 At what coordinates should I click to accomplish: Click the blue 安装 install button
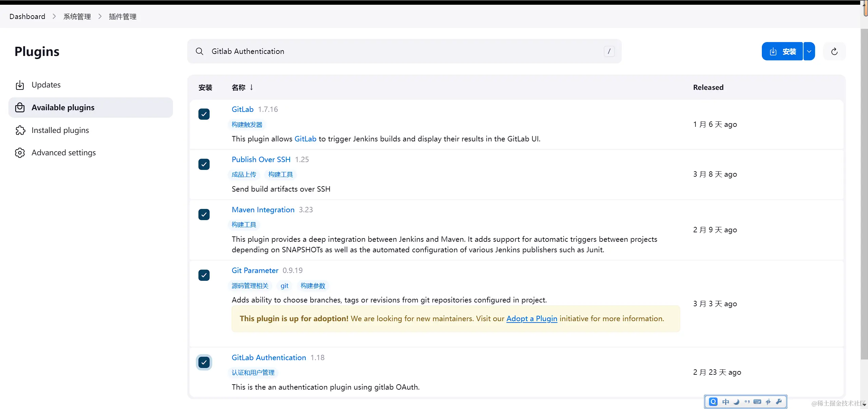(782, 52)
